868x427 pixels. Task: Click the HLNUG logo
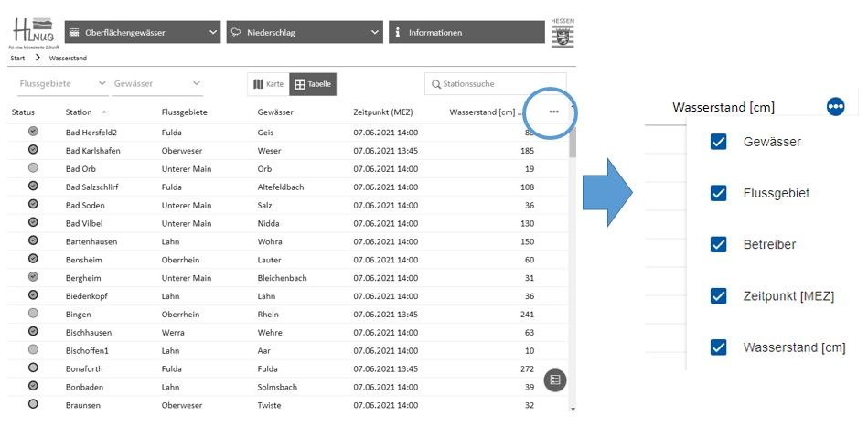click(30, 32)
